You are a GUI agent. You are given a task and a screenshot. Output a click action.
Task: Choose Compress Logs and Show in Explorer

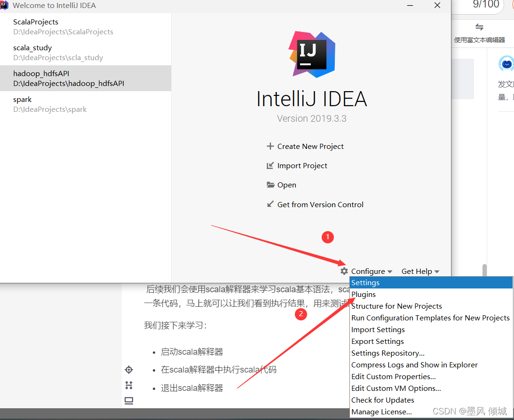431,365
